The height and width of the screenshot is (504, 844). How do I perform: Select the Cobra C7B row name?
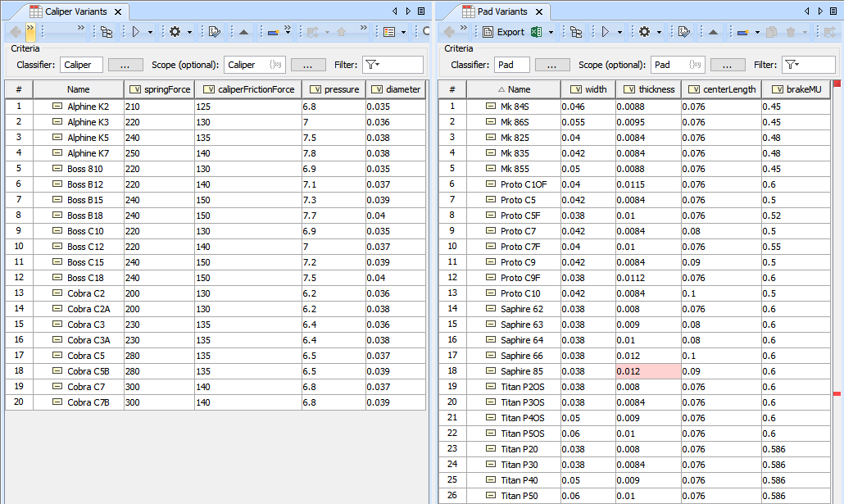click(86, 402)
